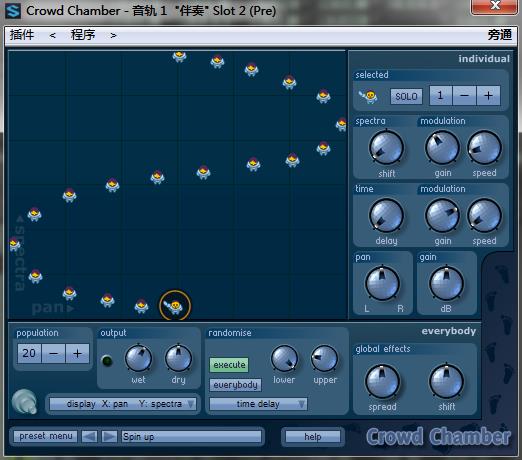This screenshot has height=460, width=522.
Task: Click the SoundHack logo icon in title bar
Action: click(13, 11)
